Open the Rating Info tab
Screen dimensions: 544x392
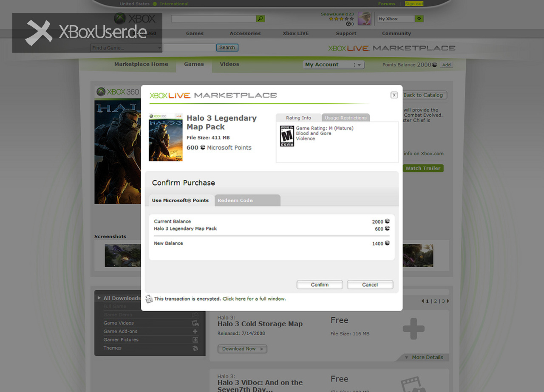(x=298, y=118)
